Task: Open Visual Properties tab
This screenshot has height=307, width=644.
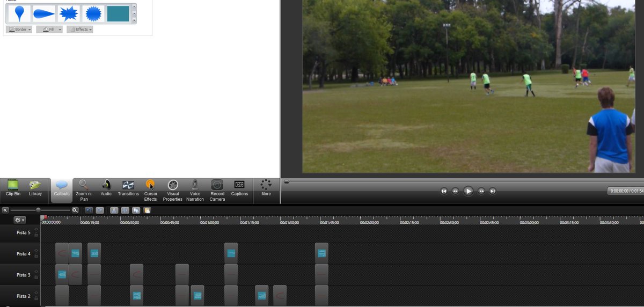Action: point(173,190)
